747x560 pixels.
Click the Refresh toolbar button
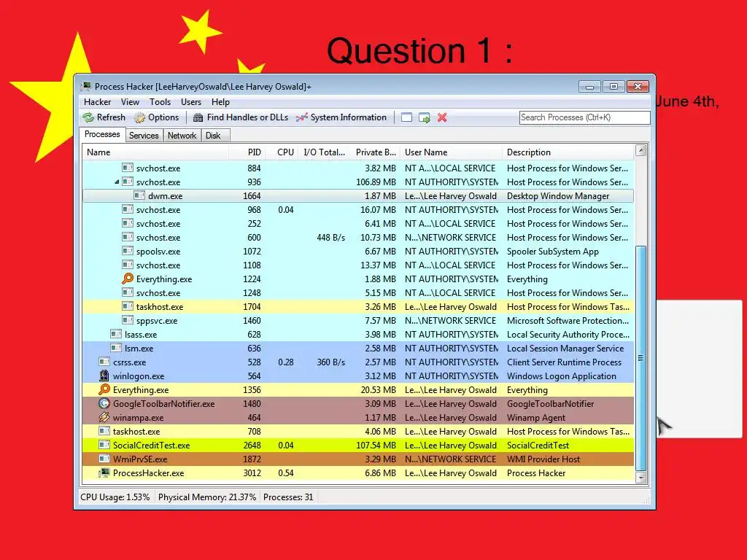tap(104, 117)
